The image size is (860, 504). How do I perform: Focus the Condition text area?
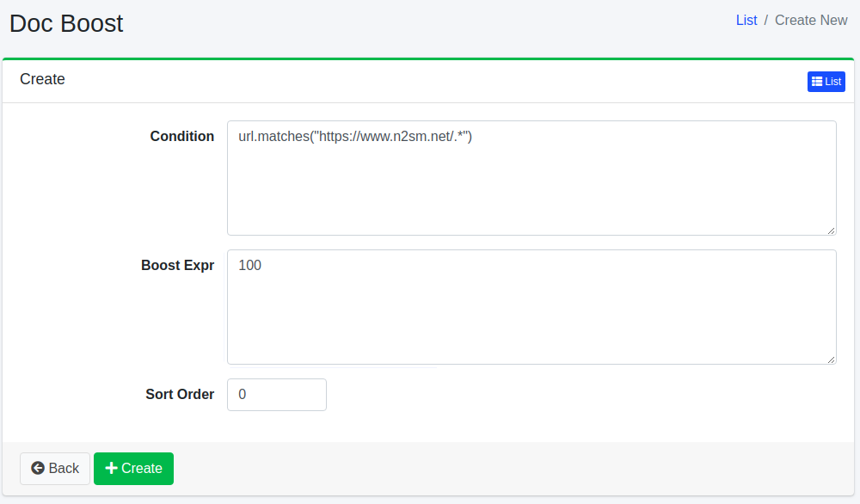[531, 189]
